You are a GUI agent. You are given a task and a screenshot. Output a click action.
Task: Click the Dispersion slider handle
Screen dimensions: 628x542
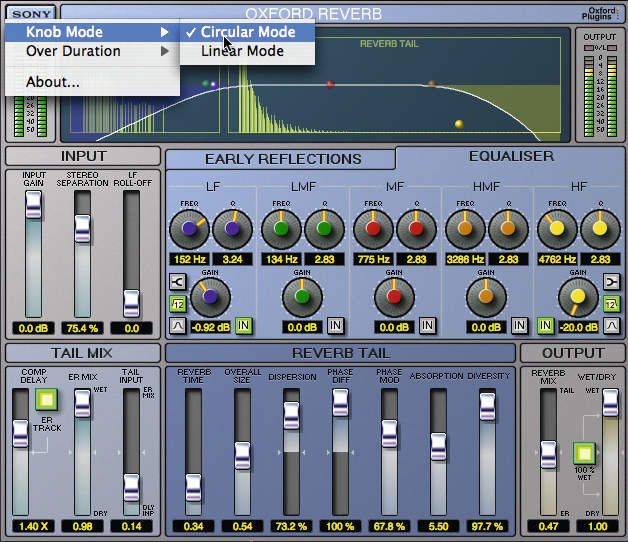pyautogui.click(x=291, y=416)
